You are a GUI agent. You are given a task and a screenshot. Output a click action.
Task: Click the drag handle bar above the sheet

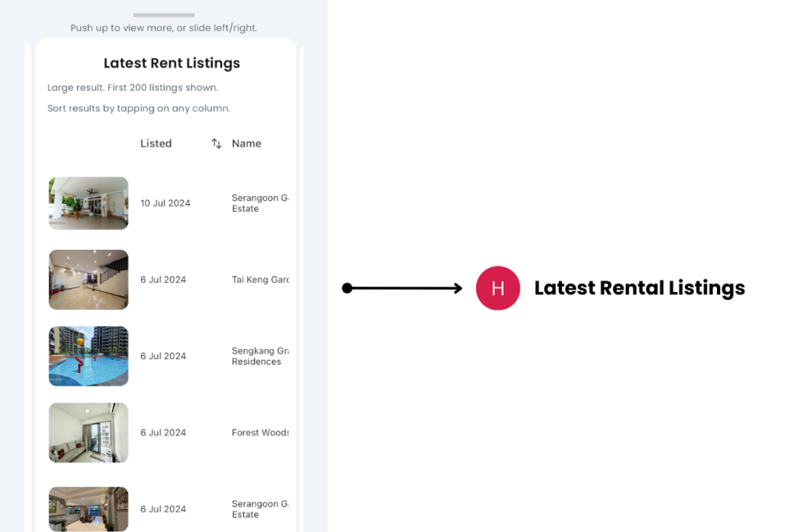pyautogui.click(x=164, y=15)
